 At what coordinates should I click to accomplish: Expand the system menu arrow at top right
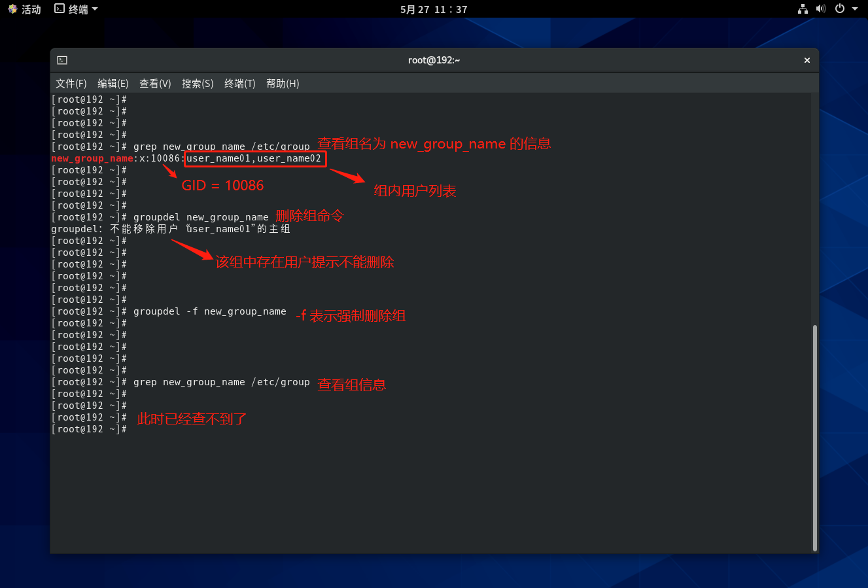[x=855, y=9]
